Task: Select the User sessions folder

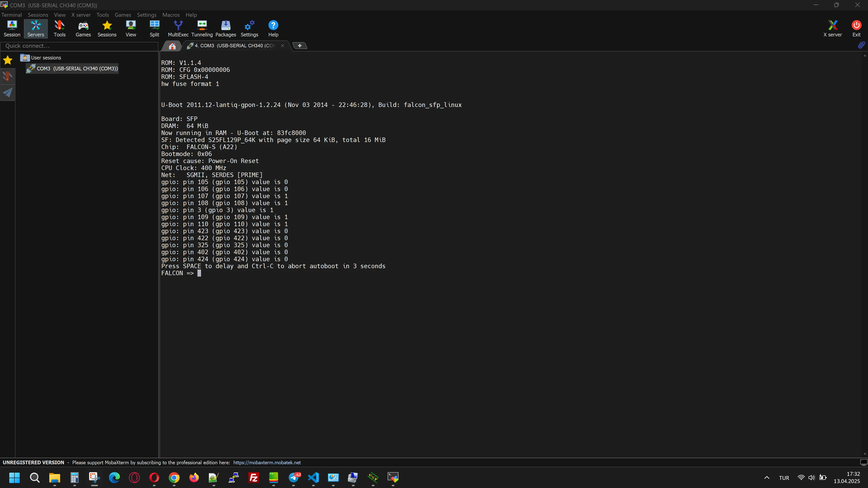Action: tap(41, 58)
